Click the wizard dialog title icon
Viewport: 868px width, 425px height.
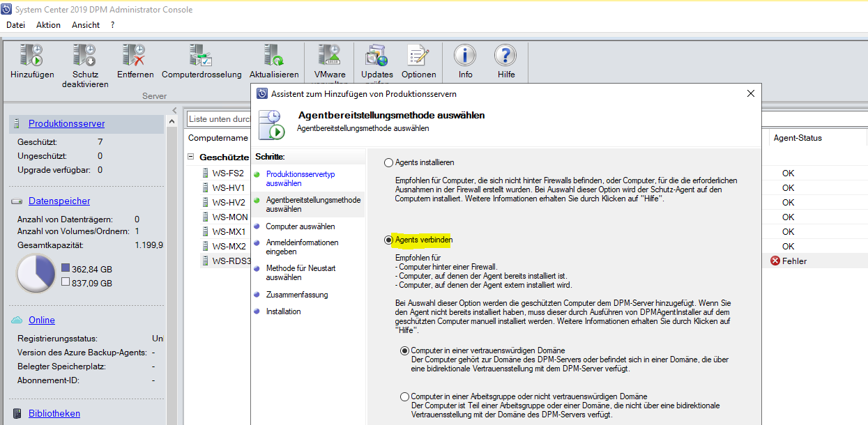tap(262, 93)
